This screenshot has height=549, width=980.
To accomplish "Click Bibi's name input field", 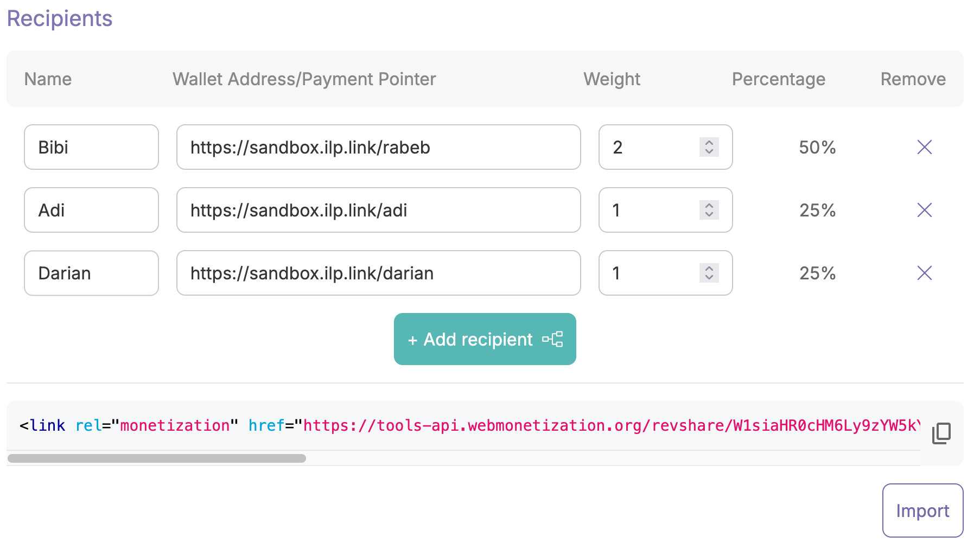I will [91, 147].
